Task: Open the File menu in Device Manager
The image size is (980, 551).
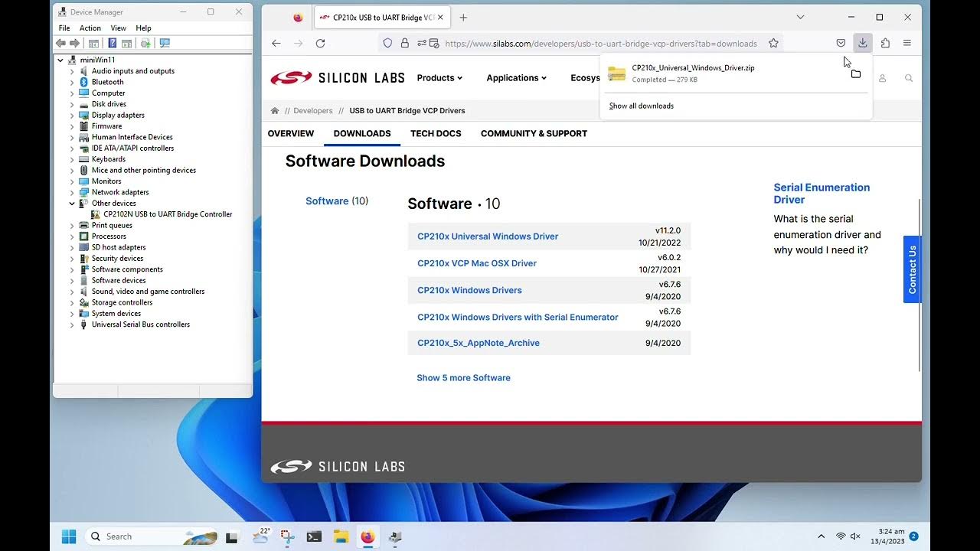Action: tap(64, 28)
